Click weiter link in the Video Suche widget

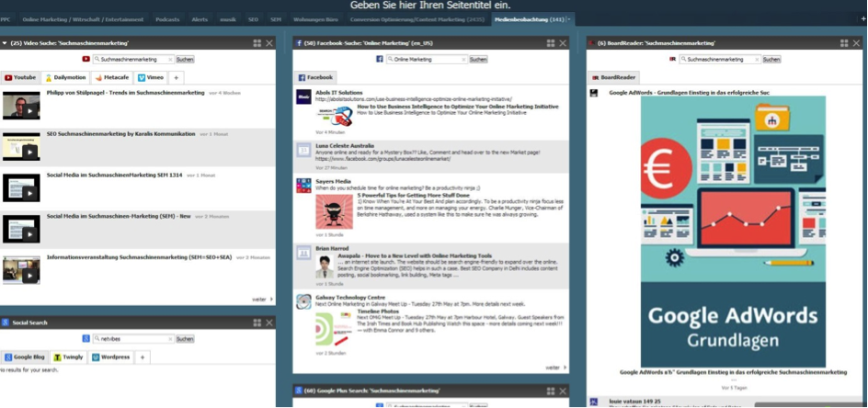pos(262,300)
